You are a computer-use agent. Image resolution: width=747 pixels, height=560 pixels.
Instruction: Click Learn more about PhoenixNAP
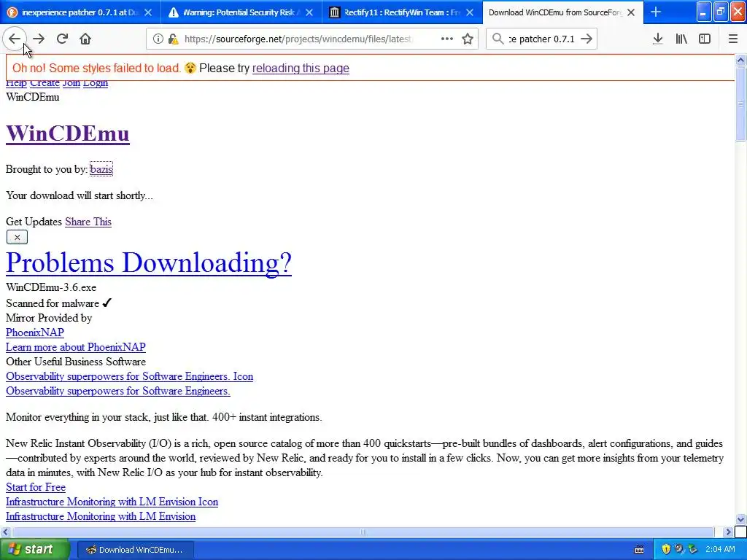76,347
